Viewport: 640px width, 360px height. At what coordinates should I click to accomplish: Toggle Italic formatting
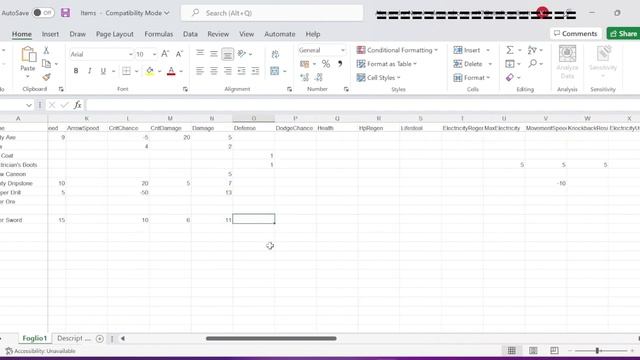[89, 71]
